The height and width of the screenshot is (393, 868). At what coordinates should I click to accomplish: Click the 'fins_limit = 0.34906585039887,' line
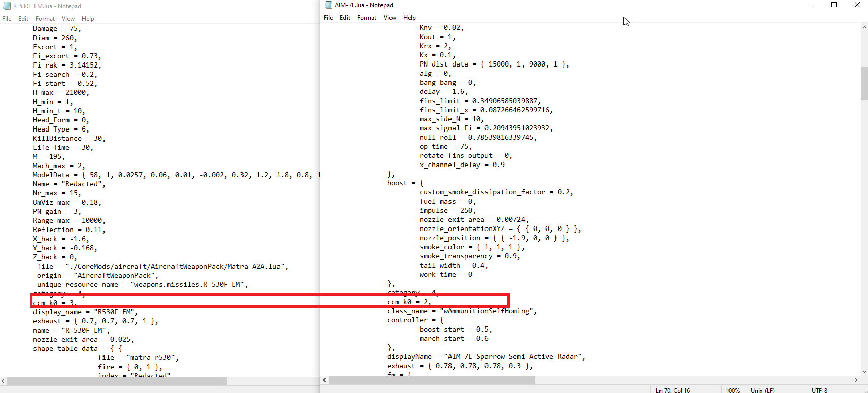coord(480,101)
